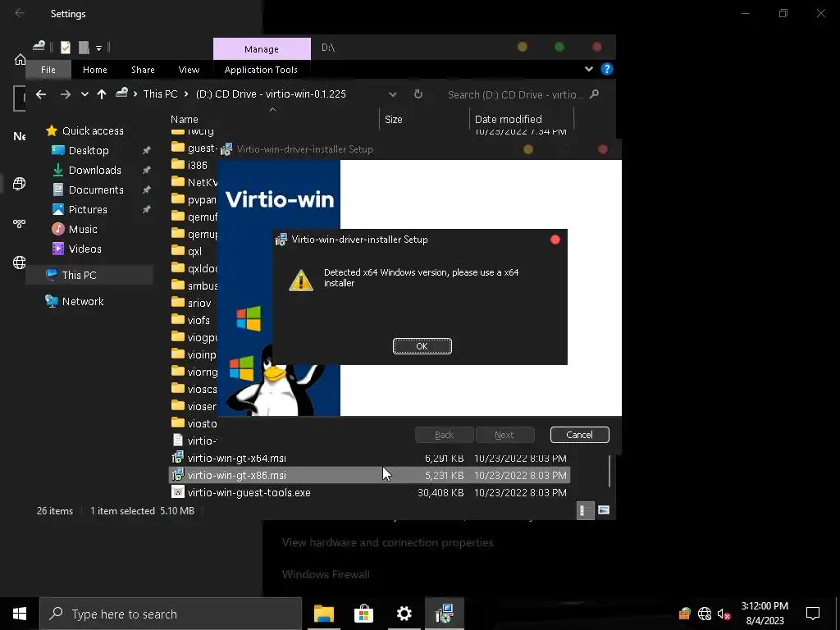The height and width of the screenshot is (630, 840).
Task: Refresh the D: drive folder view
Action: pos(418,94)
